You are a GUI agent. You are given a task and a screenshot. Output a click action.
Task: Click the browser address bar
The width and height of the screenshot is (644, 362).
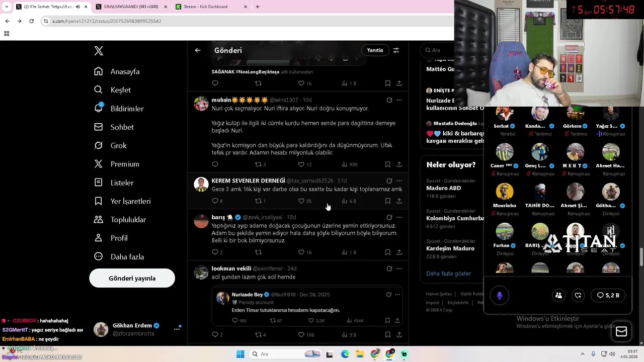click(x=247, y=21)
